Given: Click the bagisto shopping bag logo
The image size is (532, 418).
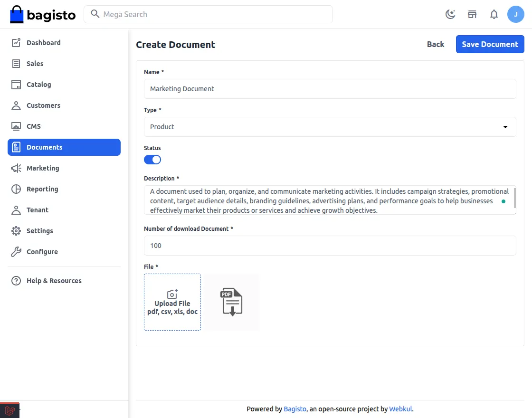Looking at the screenshot, I should click(17, 15).
